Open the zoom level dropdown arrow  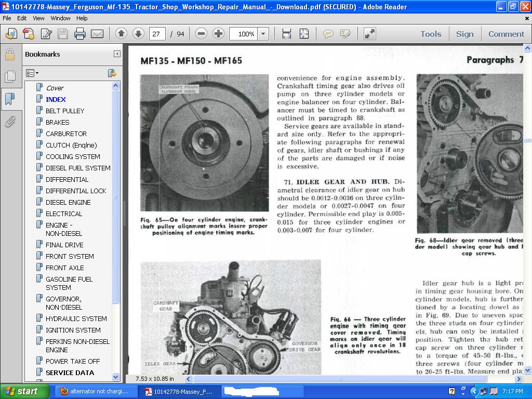click(x=263, y=34)
